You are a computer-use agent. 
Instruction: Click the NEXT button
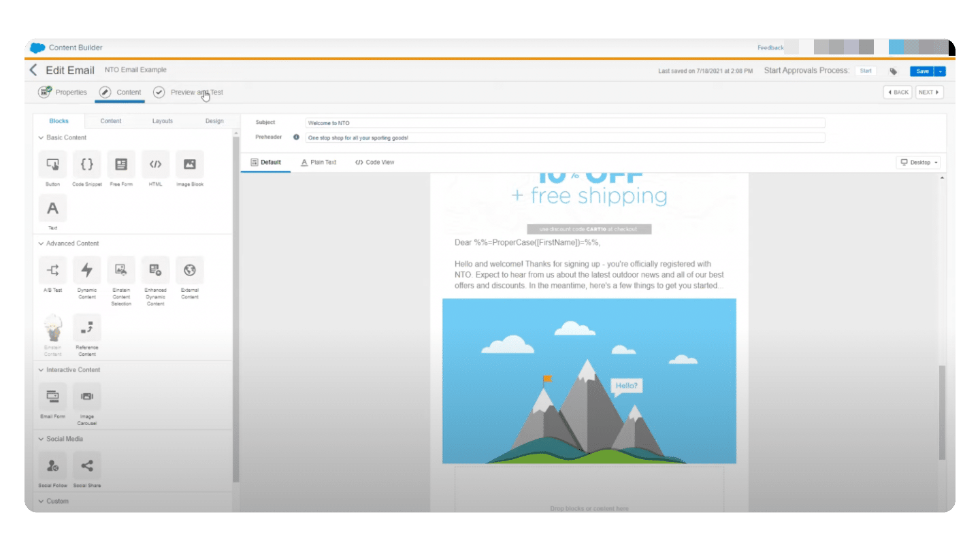point(930,93)
